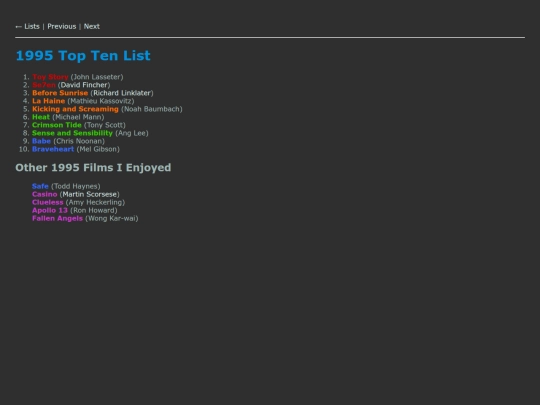Click director name Chris Noonan
The image size is (540, 405).
pos(79,141)
